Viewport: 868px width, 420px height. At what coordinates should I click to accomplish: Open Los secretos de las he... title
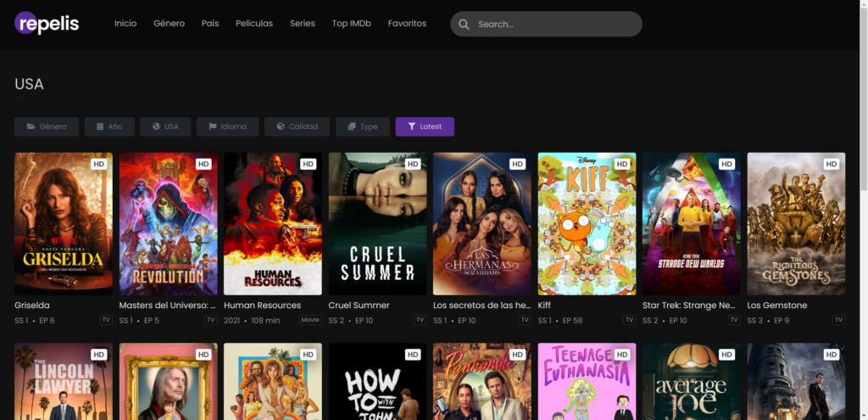[481, 305]
